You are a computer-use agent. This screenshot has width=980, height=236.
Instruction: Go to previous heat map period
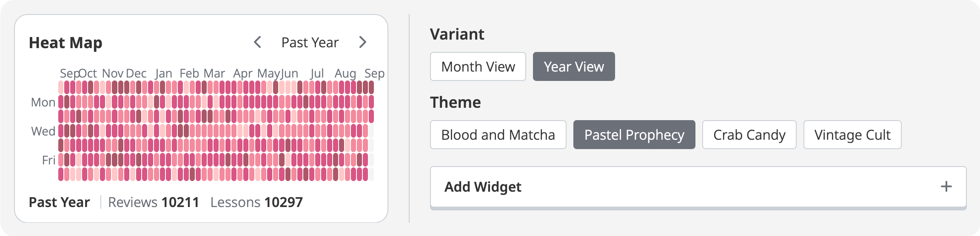257,42
